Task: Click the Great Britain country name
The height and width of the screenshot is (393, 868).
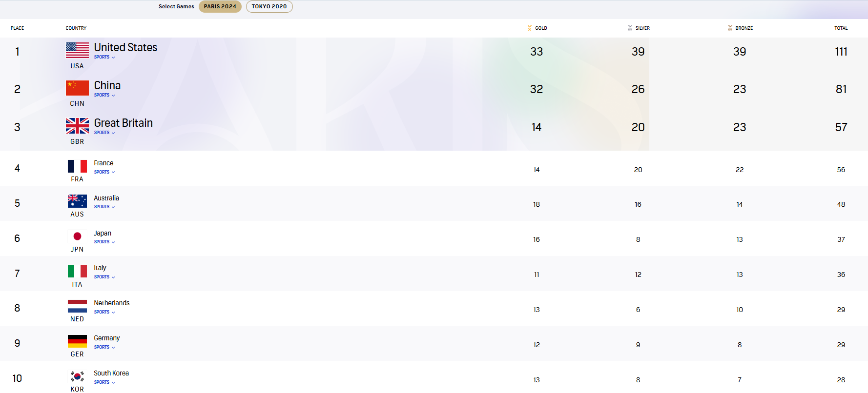Action: tap(123, 123)
